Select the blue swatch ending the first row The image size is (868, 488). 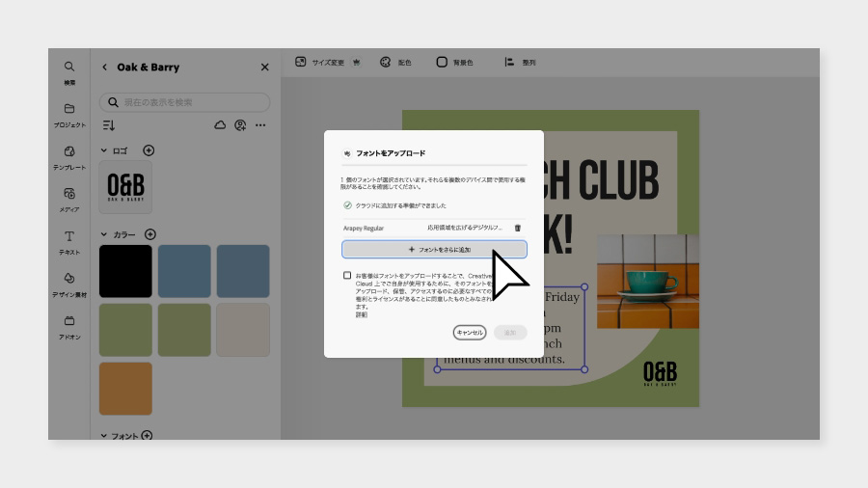tap(243, 271)
